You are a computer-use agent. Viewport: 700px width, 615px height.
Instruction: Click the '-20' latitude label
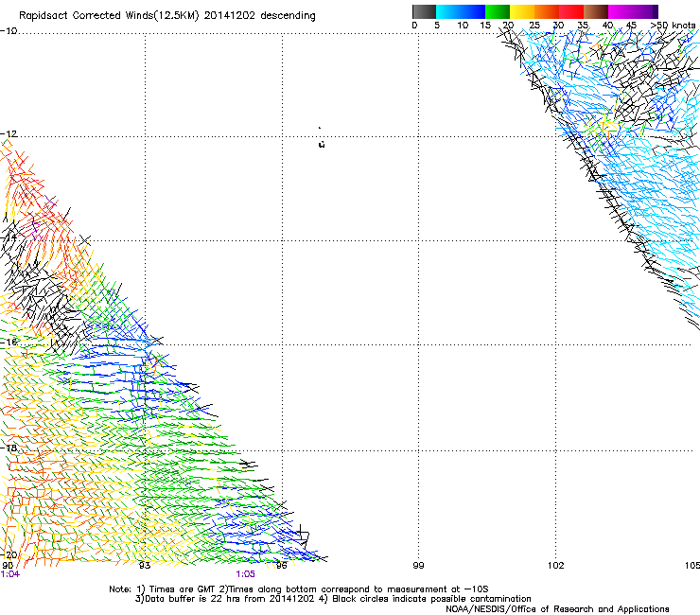point(9,554)
